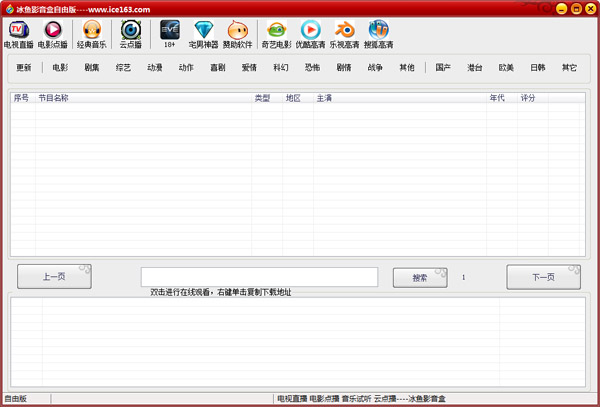600x407 pixels.
Task: Open the 云点播 cloud play icon
Action: click(131, 34)
